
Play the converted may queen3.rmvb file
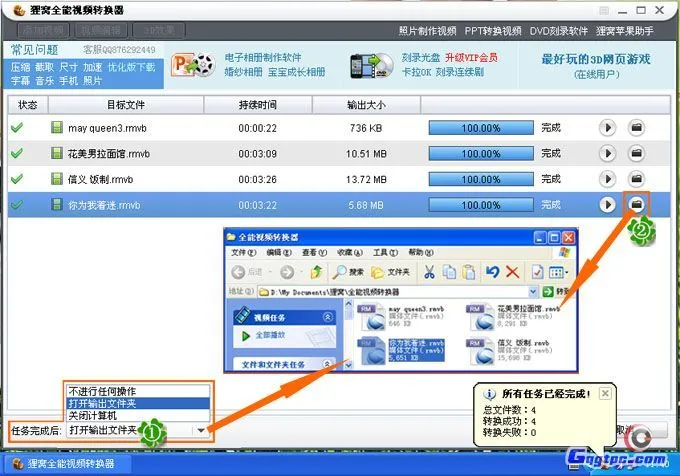[607, 128]
